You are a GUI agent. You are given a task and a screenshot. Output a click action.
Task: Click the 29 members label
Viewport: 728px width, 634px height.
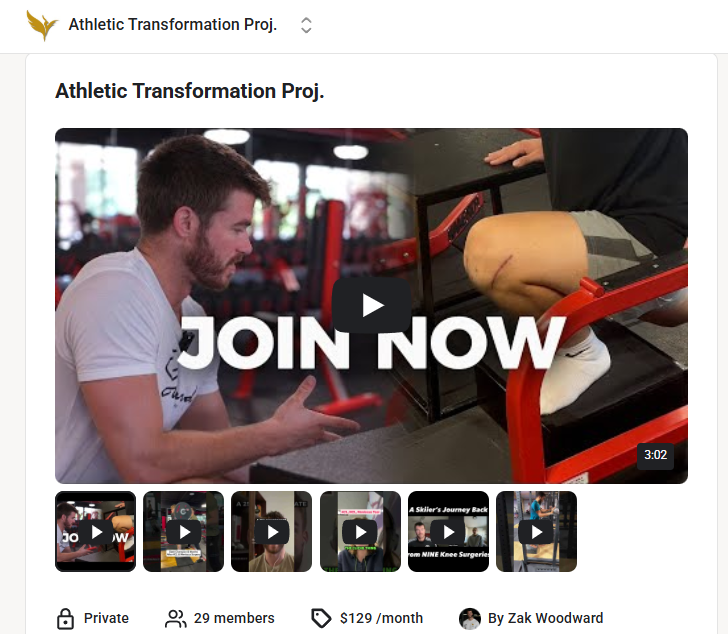click(234, 618)
